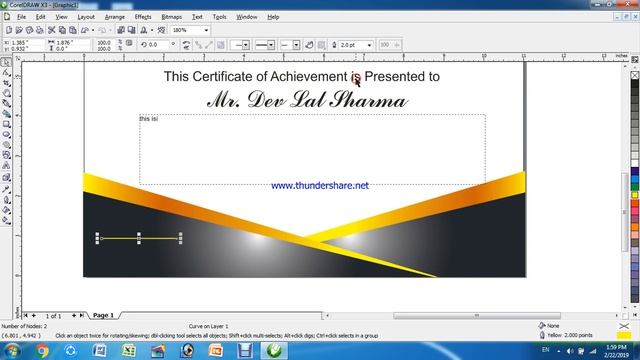This screenshot has width=640, height=360.
Task: Select the Ellipse tool
Action: pos(6,134)
